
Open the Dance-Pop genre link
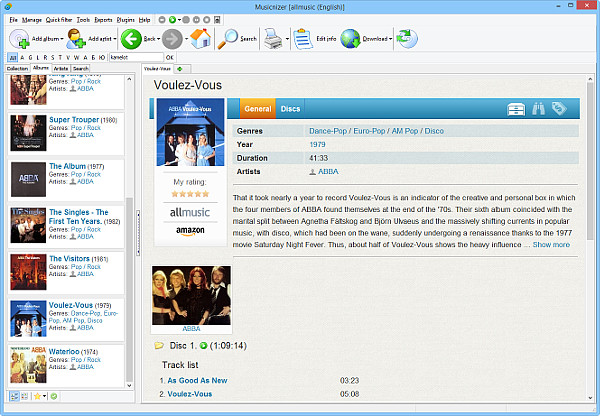coord(328,131)
